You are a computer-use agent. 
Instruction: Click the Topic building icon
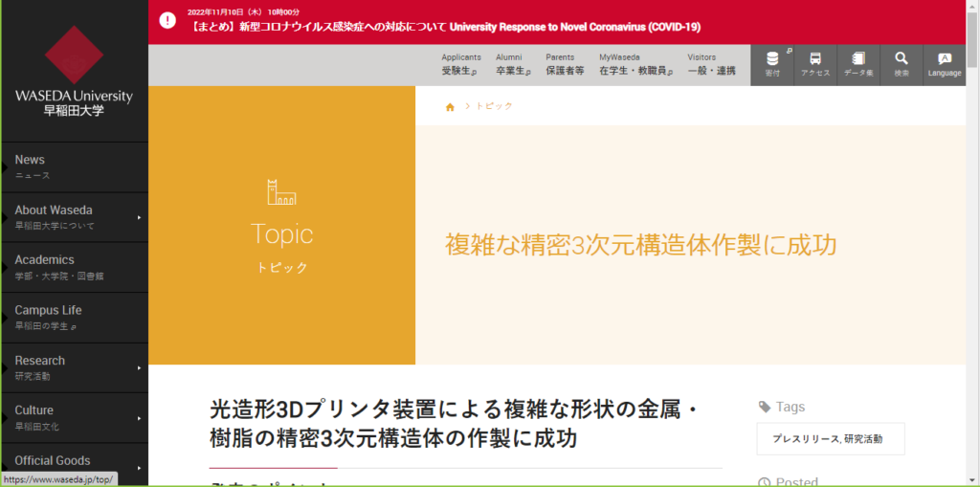click(282, 192)
